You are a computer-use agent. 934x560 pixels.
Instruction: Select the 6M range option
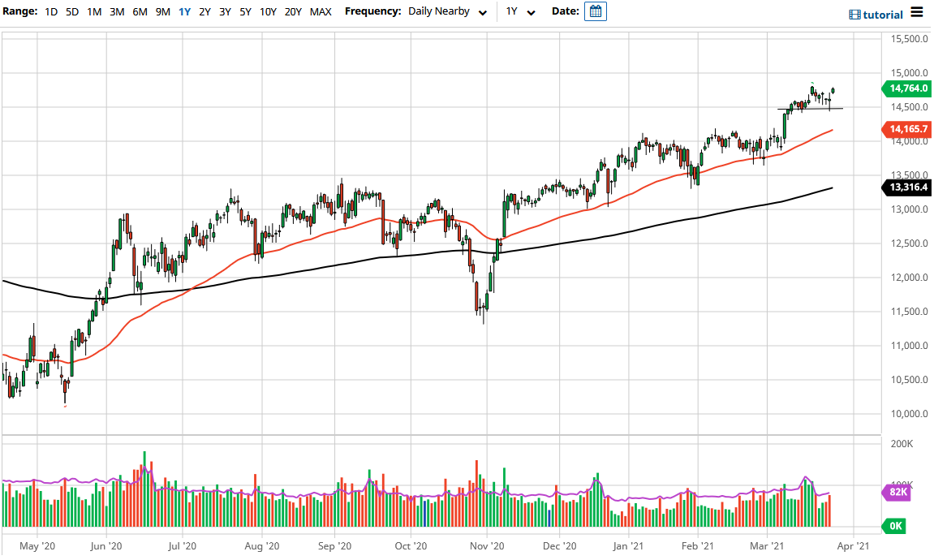point(138,12)
